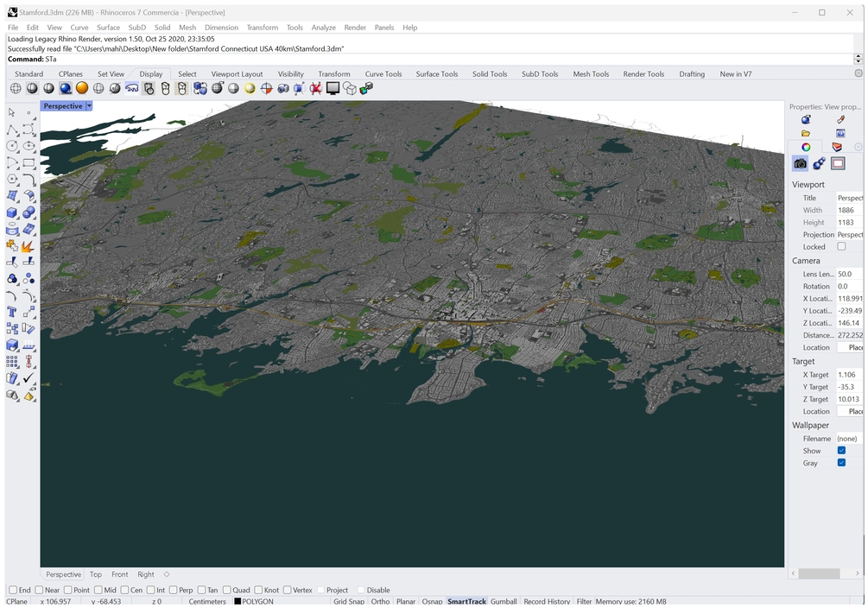This screenshot has height=608, width=868.
Task: Click the Circle drawing tool
Action: (12, 146)
